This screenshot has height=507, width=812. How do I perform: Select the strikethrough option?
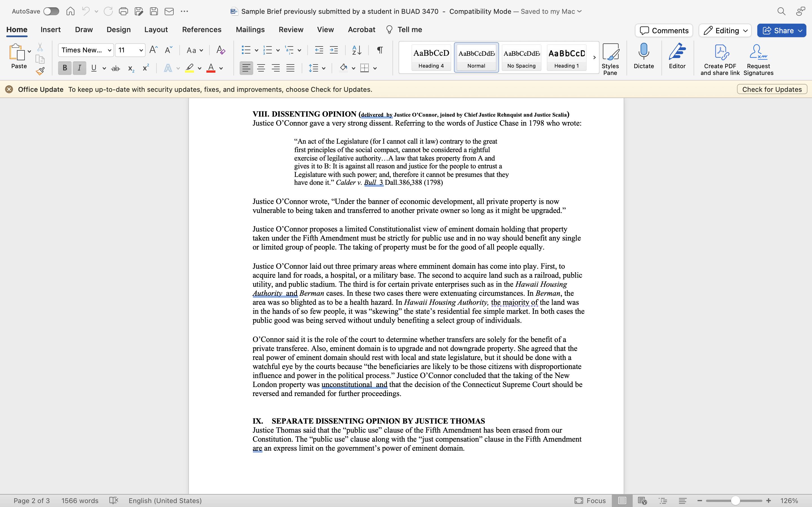coord(115,68)
